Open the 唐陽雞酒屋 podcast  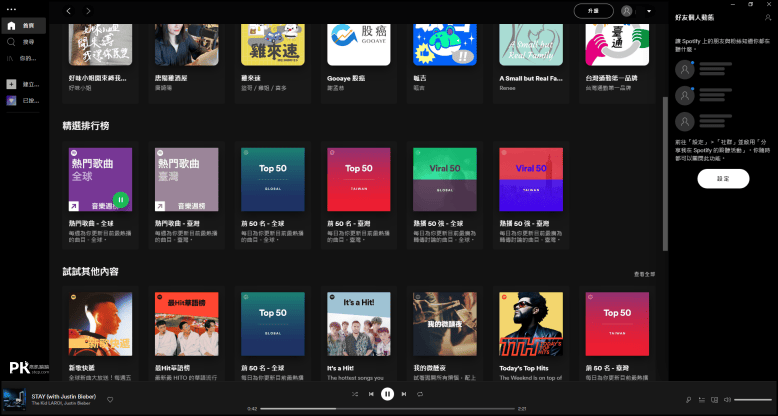point(187,45)
